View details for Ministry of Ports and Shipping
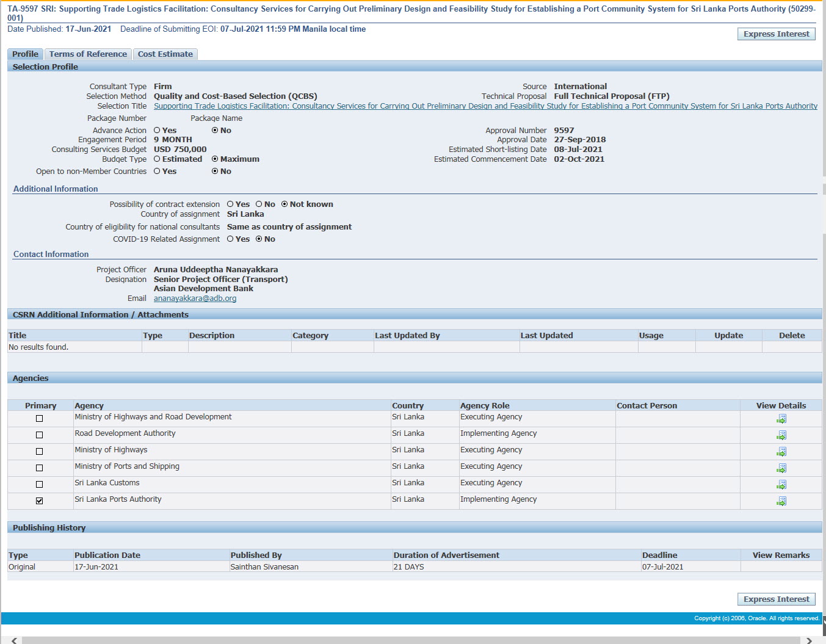 (781, 468)
